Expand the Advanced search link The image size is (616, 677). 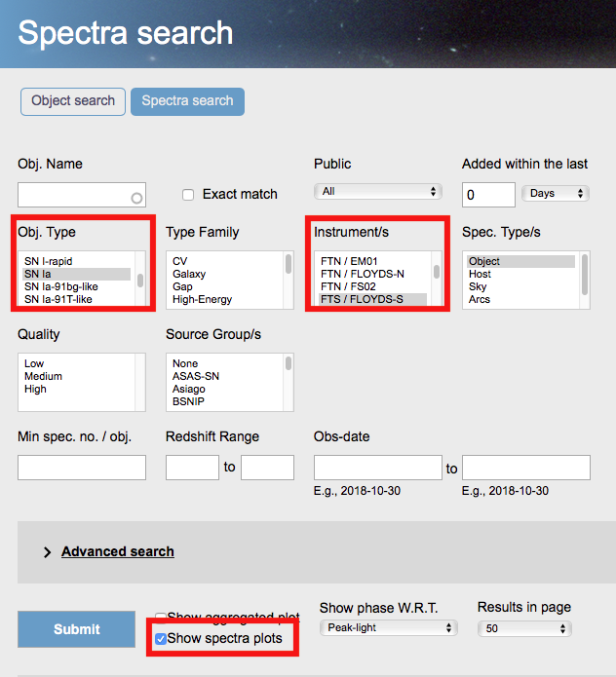click(118, 551)
